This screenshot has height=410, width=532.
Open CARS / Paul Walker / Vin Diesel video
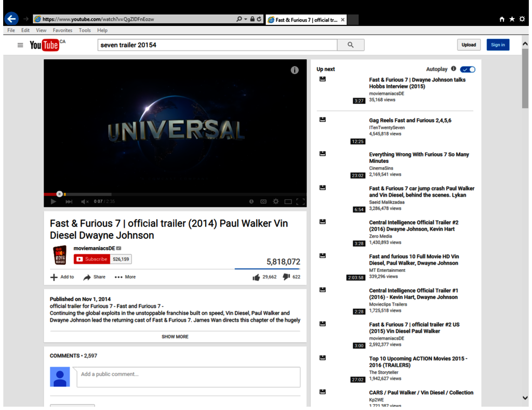[421, 393]
